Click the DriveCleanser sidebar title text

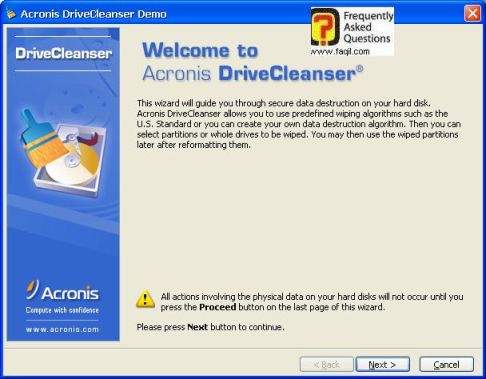pyautogui.click(x=63, y=54)
